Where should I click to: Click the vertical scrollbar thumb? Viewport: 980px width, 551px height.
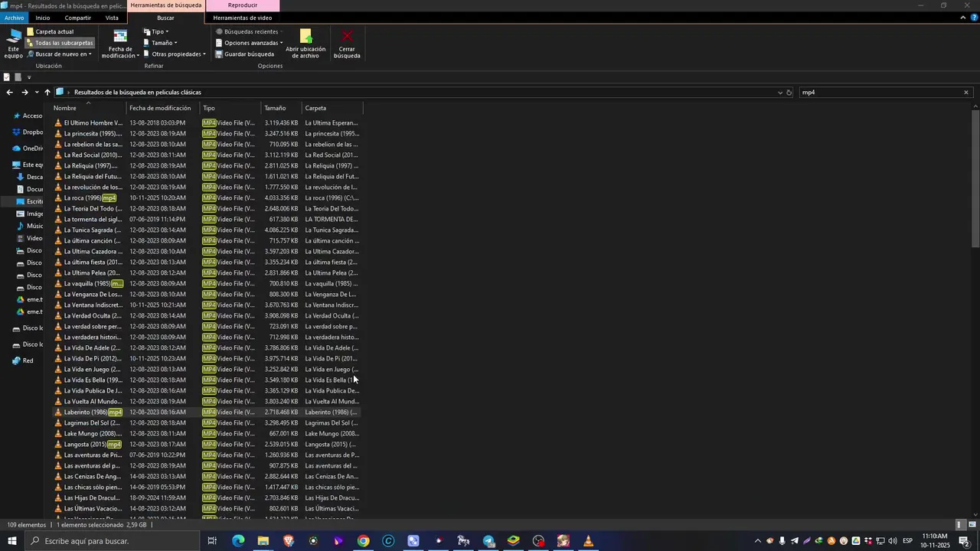(x=975, y=178)
